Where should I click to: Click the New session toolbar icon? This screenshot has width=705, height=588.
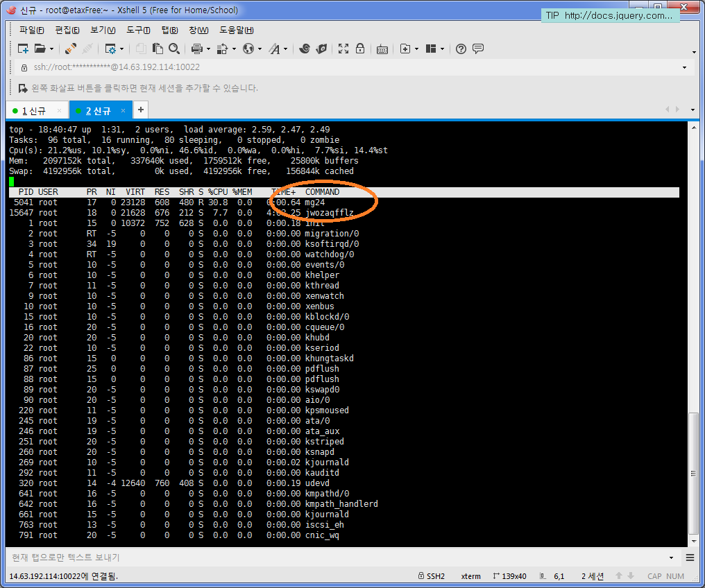22,49
